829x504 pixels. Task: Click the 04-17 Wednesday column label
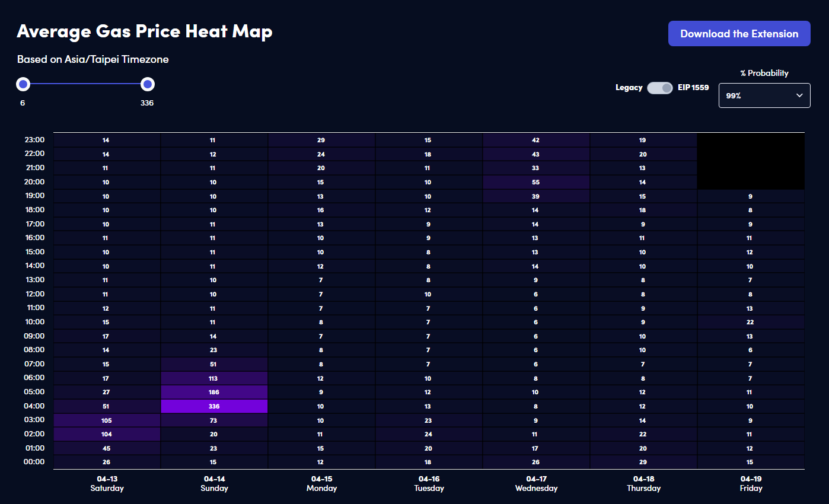[x=535, y=483]
